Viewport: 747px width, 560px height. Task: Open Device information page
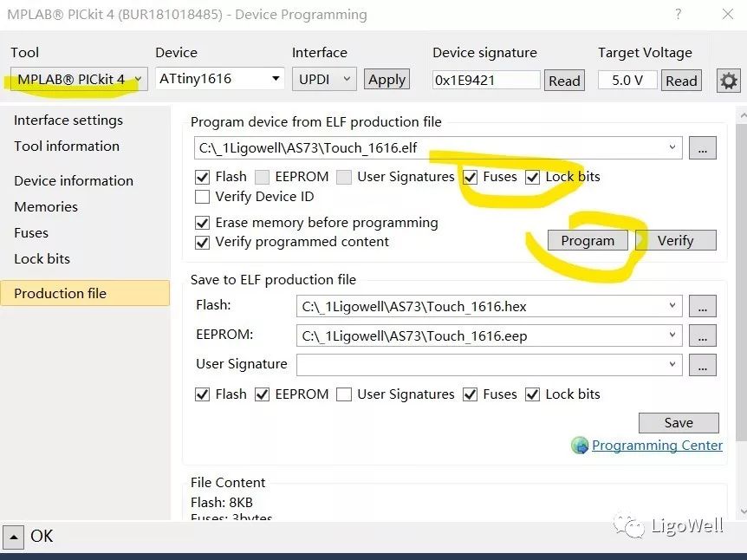click(x=74, y=181)
